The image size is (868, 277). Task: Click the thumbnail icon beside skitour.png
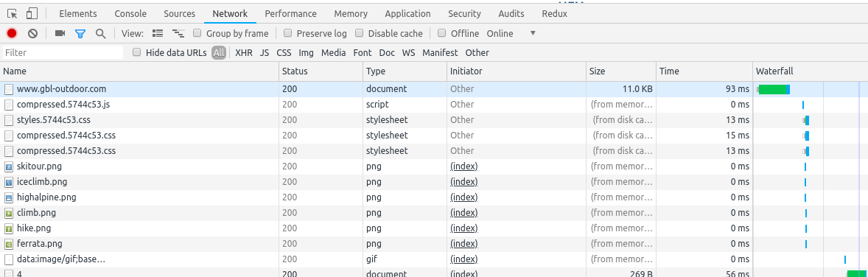pos(8,166)
